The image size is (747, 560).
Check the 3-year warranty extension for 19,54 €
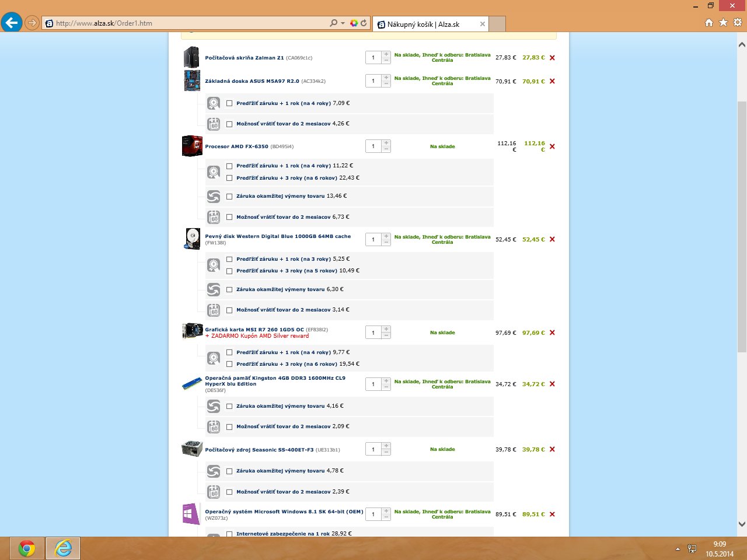(229, 364)
